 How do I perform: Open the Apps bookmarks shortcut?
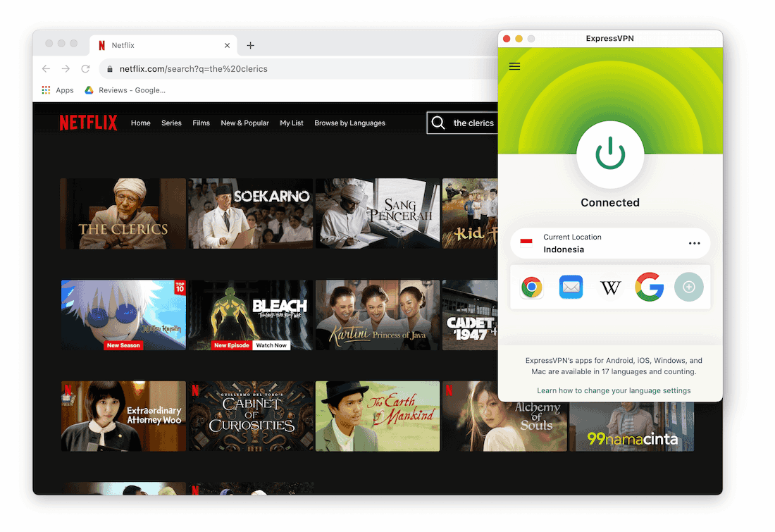tap(58, 90)
